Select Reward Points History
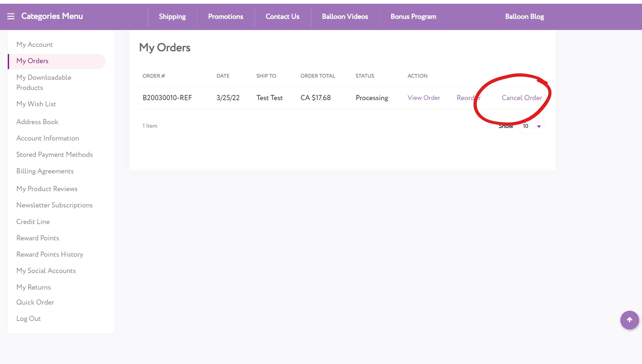 (x=50, y=254)
